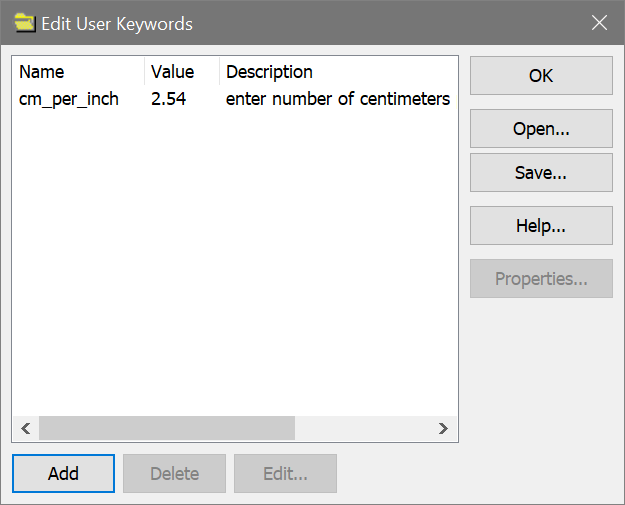Click the Delete button
The width and height of the screenshot is (625, 505).
pyautogui.click(x=174, y=473)
